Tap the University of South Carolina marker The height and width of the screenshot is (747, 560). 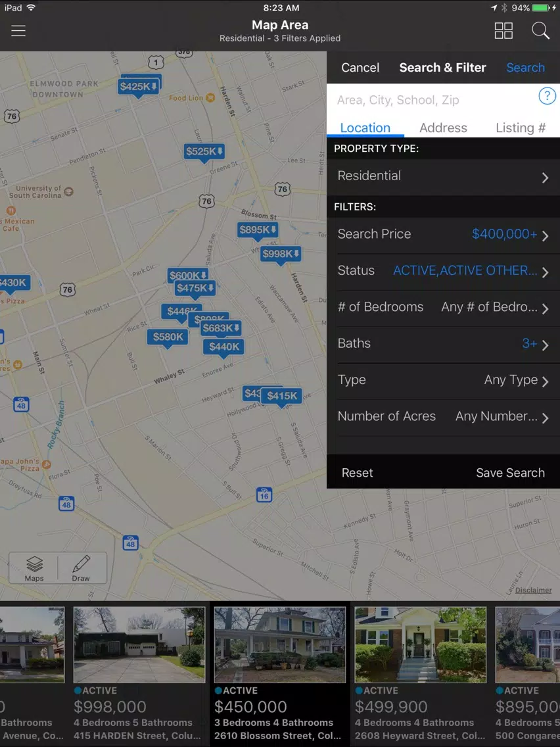(68, 191)
